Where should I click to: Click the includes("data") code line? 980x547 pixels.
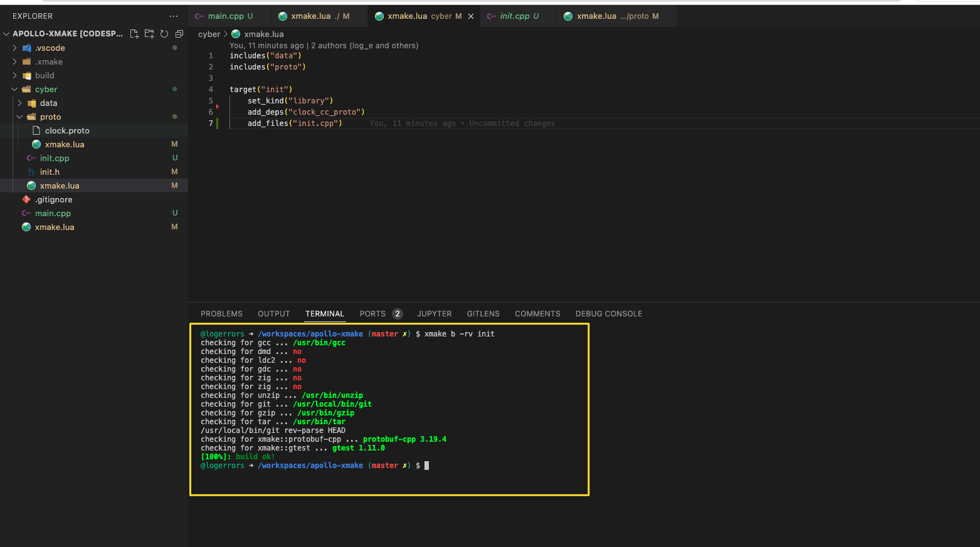[265, 56]
